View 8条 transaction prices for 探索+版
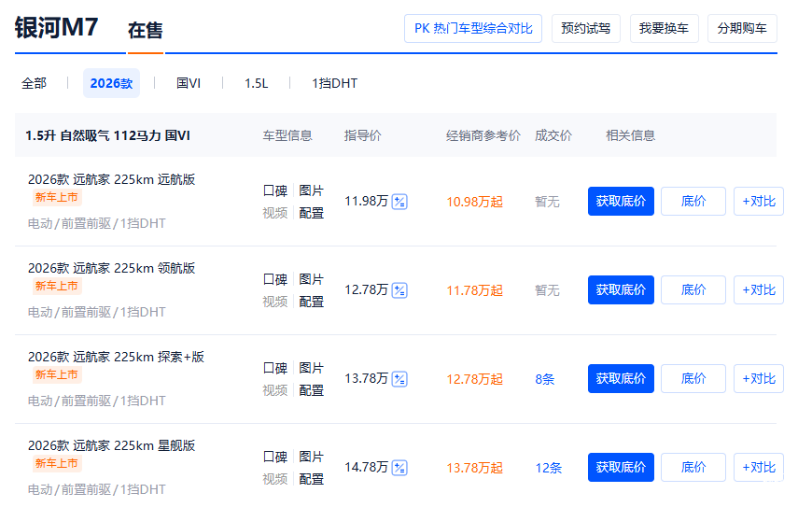This screenshot has width=812, height=507. pyautogui.click(x=545, y=379)
